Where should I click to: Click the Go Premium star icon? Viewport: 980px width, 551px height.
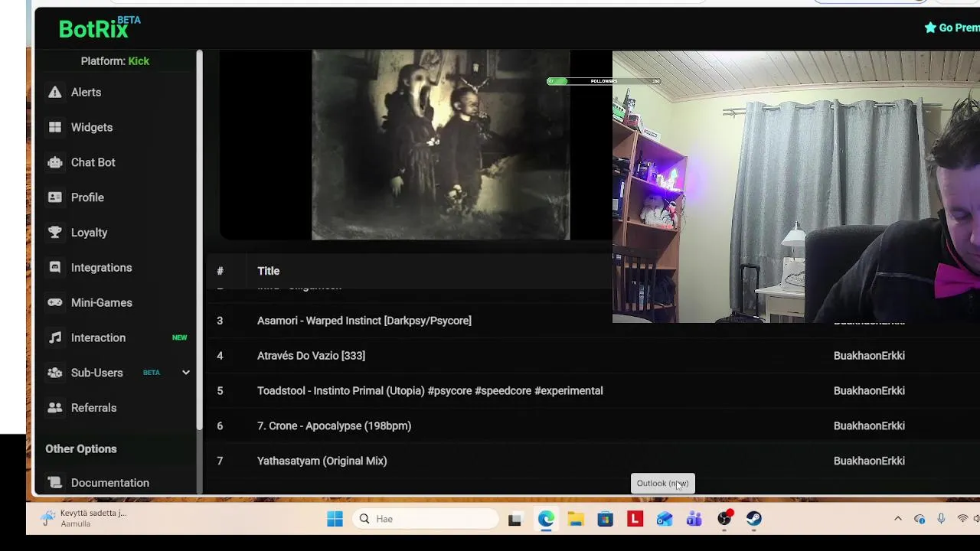[x=930, y=28]
